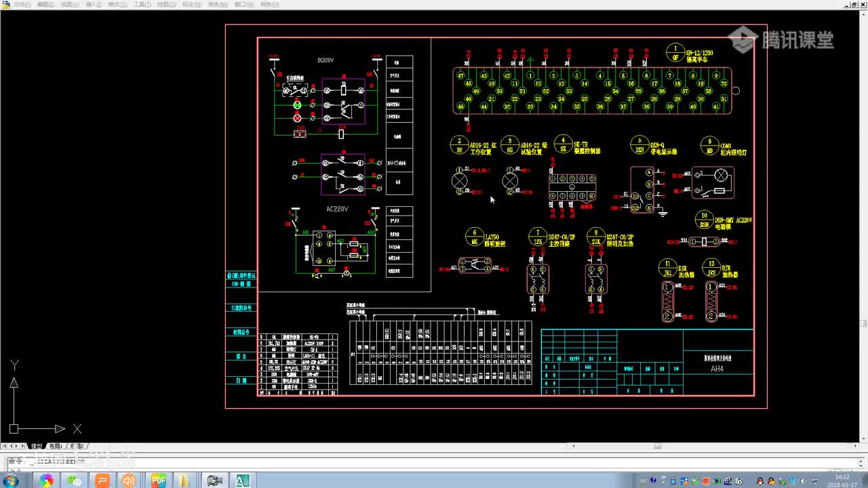Screen dimensions: 868x488
Task: Click the horizontal scrollbar thumb
Action: [x=656, y=447]
